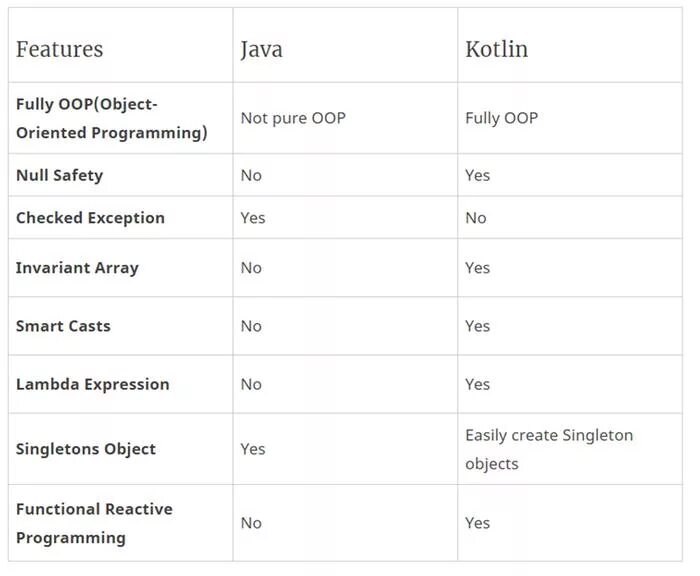
Task: Select the "Checked Exception" feature label
Action: [90, 218]
